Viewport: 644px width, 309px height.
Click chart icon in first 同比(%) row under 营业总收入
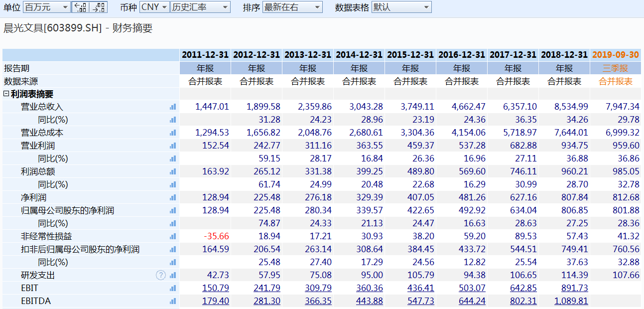pyautogui.click(x=173, y=120)
